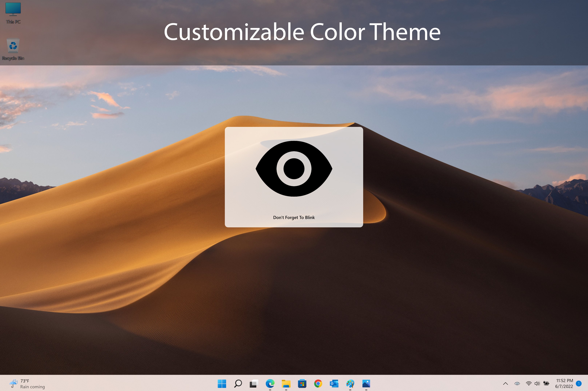Open Microsoft Store from the taskbar
Viewport: 588px width, 391px height.
(302, 384)
